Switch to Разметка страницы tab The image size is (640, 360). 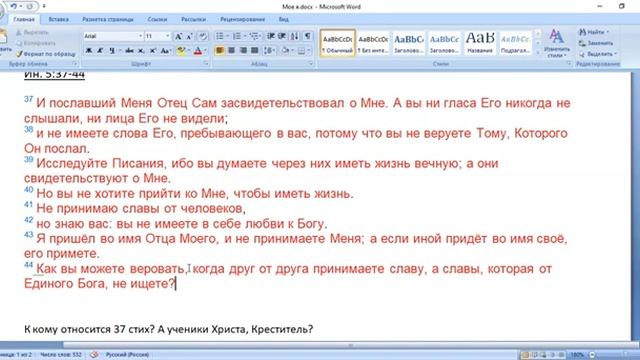(108, 19)
